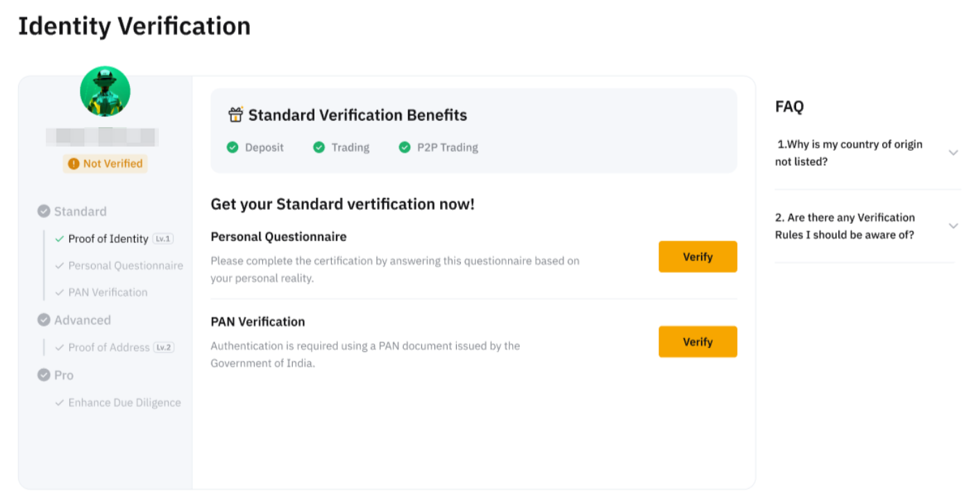980x498 pixels.
Task: Select Personal Questionnaire in the sidebar
Action: [x=125, y=265]
